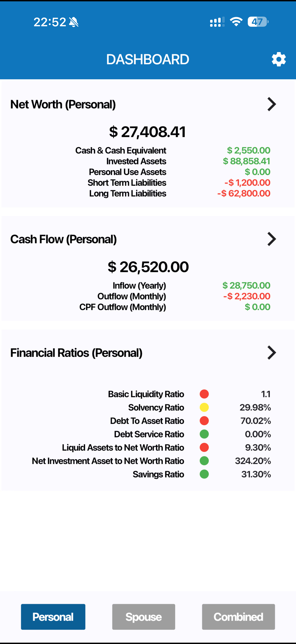Switch to the Spouse tab

(144, 617)
